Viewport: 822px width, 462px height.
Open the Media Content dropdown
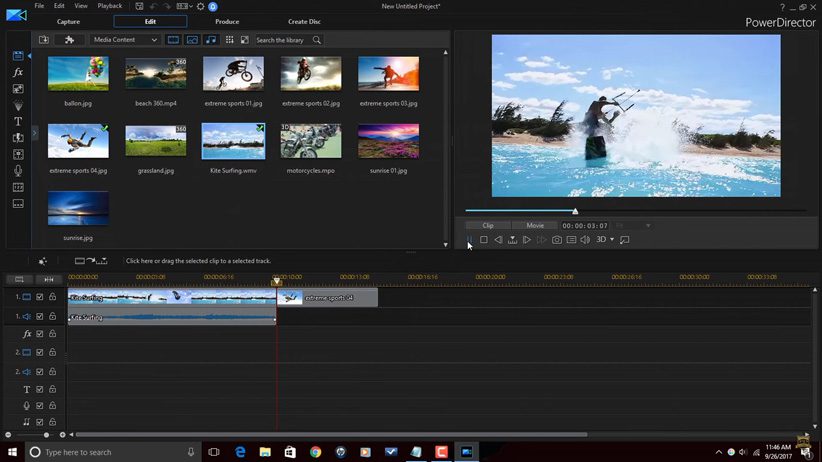(125, 40)
